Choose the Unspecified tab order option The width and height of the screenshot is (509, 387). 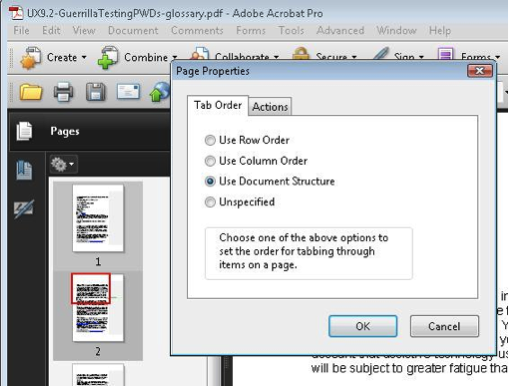point(210,202)
